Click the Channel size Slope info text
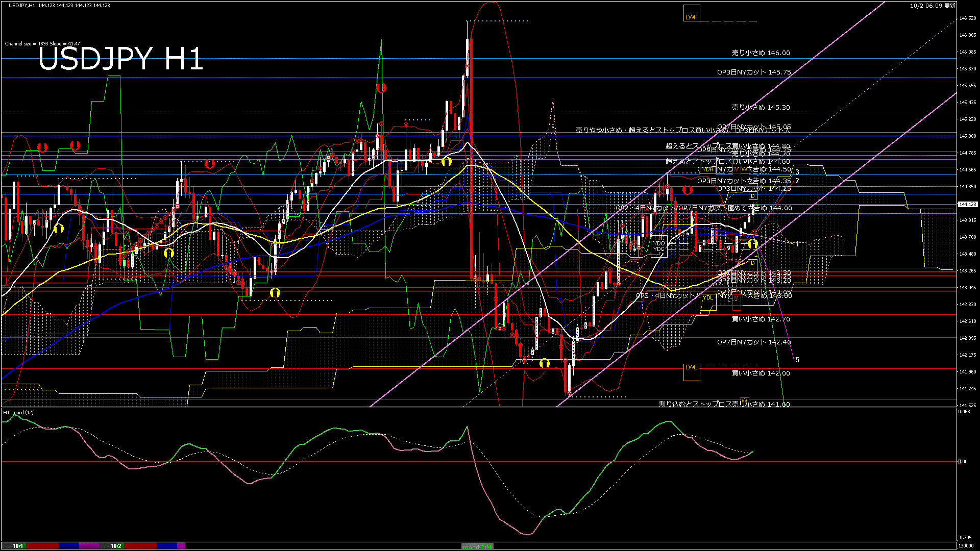This screenshot has width=980, height=551. pyautogui.click(x=42, y=44)
